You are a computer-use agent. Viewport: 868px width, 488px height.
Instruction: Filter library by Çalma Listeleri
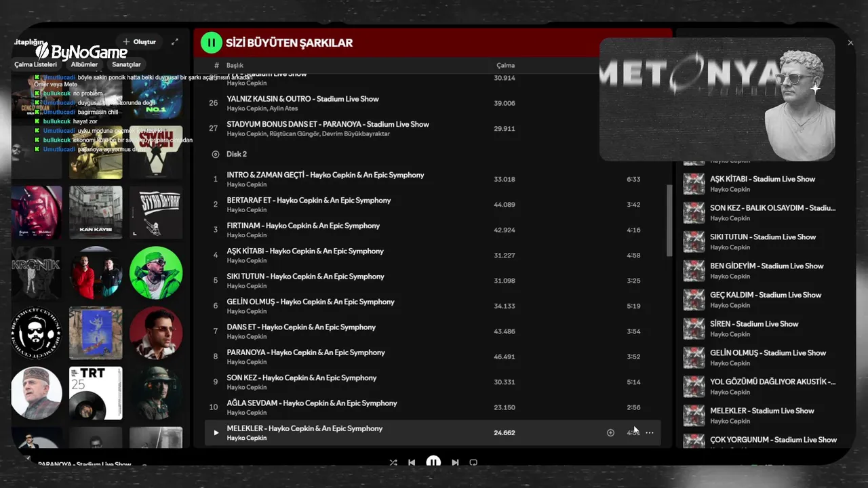pos(36,64)
